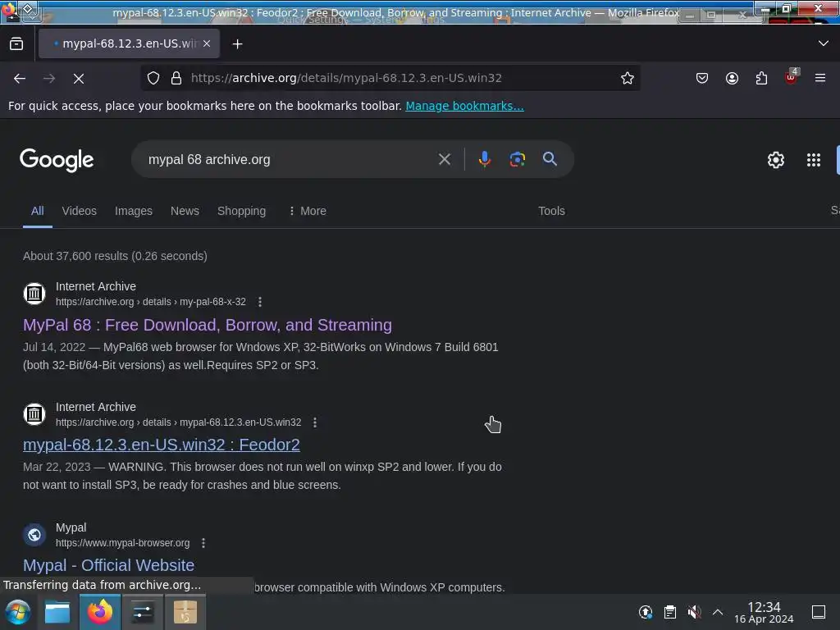This screenshot has width=840, height=630.
Task: Click the https://www.mypal-browser.org URL text
Action: [123, 543]
